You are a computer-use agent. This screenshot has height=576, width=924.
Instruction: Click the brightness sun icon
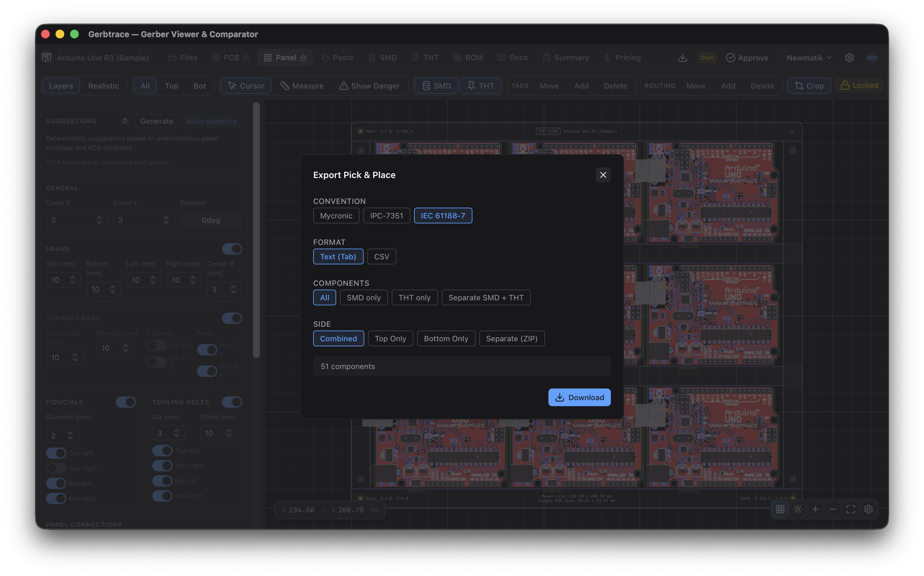point(798,509)
